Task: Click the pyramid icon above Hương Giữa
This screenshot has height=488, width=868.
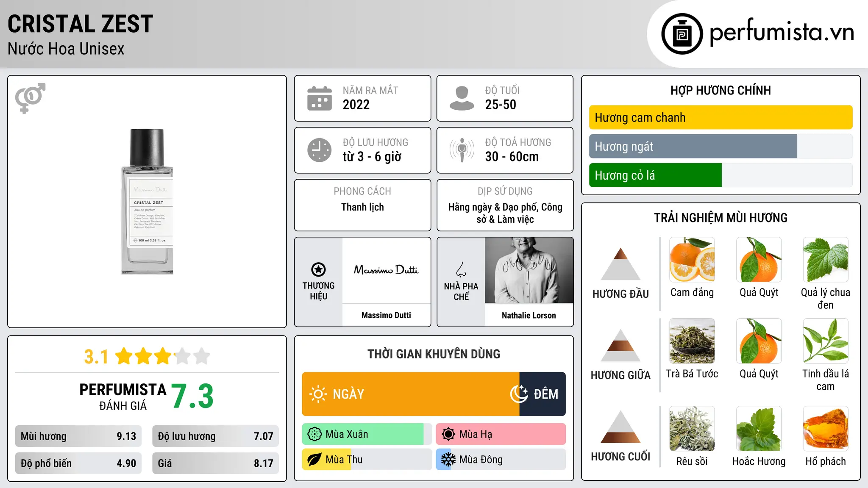Action: [620, 345]
